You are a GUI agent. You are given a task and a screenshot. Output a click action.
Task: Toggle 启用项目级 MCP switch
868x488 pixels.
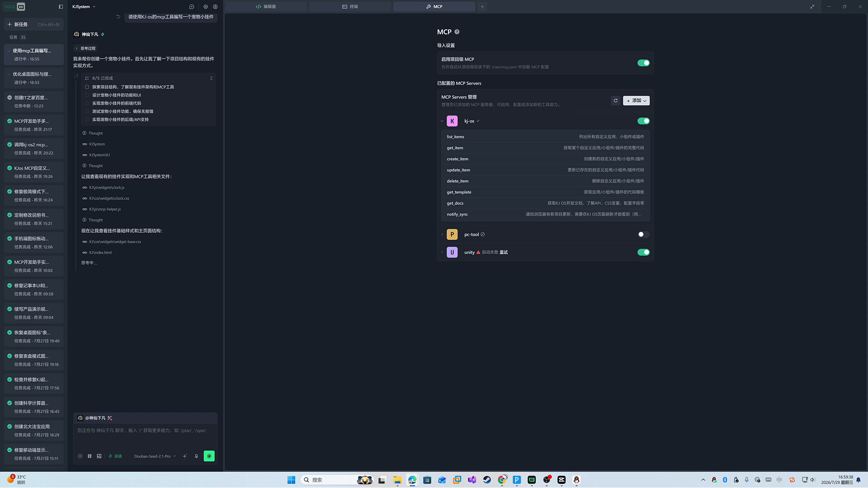point(643,63)
